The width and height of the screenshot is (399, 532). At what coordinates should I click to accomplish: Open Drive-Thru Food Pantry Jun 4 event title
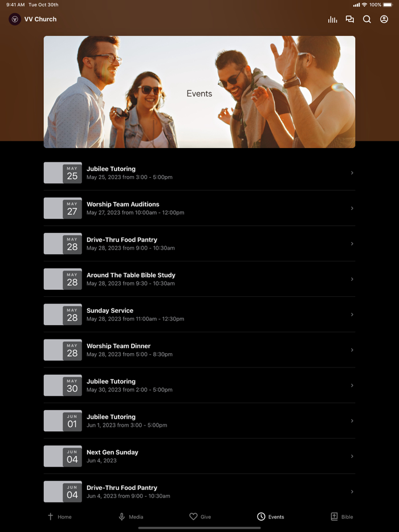(122, 488)
